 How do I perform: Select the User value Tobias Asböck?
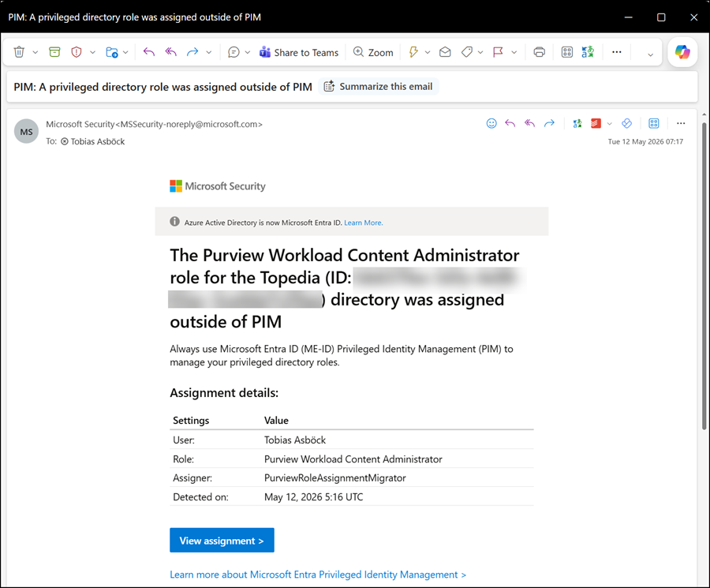[x=295, y=440]
